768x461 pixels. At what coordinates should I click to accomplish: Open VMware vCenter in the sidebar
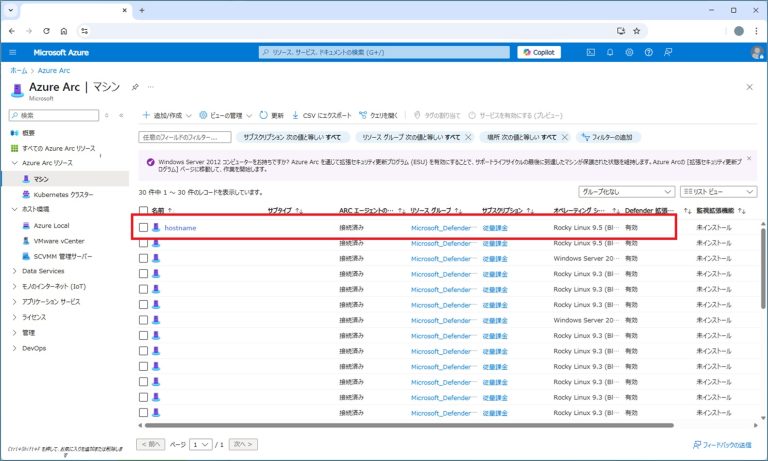point(59,241)
